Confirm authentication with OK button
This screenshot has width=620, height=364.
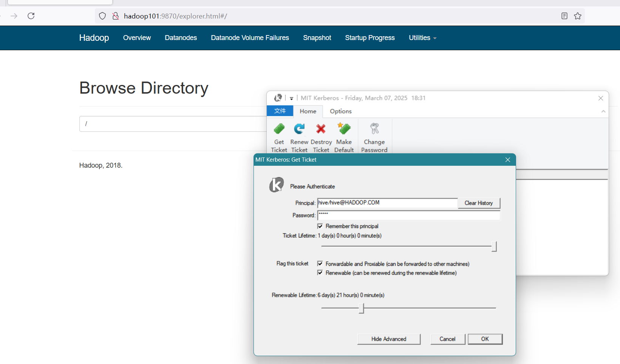[485, 339]
